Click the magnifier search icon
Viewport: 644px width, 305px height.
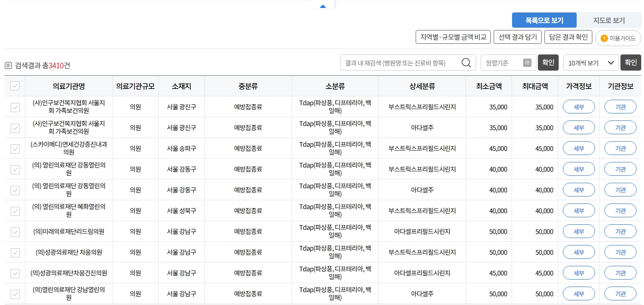click(466, 62)
